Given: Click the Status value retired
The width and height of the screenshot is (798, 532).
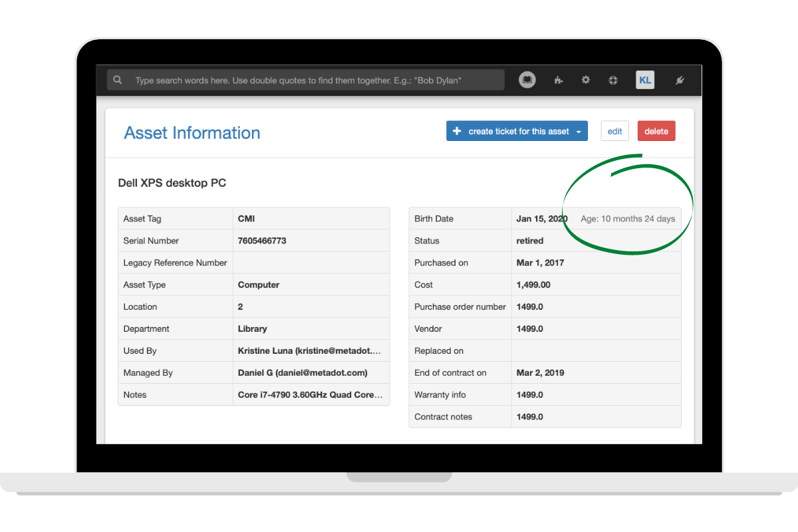Looking at the screenshot, I should point(530,241).
